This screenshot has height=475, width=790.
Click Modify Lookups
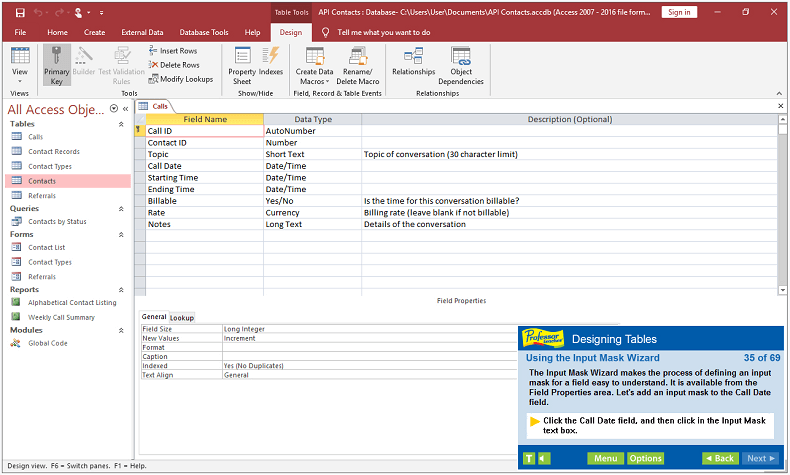180,79
